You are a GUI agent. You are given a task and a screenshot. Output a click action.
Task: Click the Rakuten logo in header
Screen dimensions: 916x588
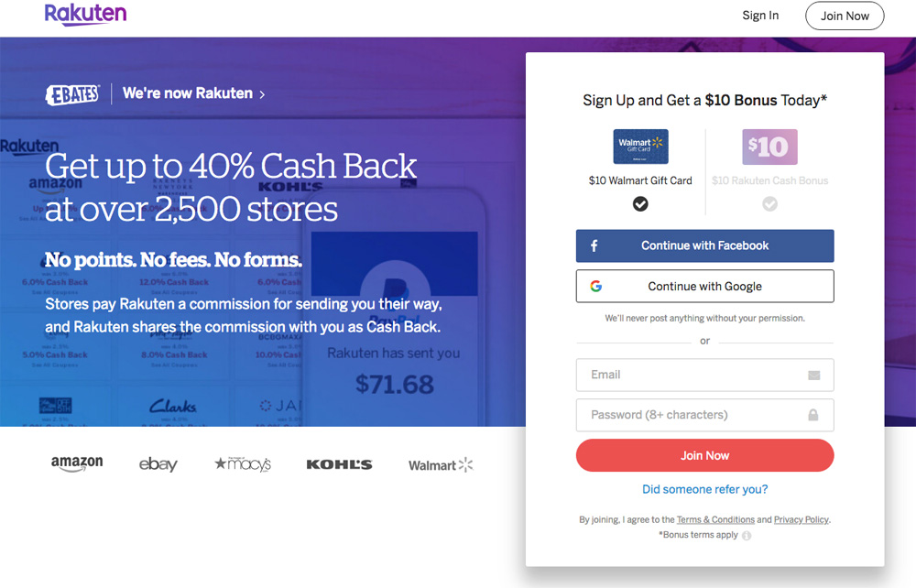85,15
